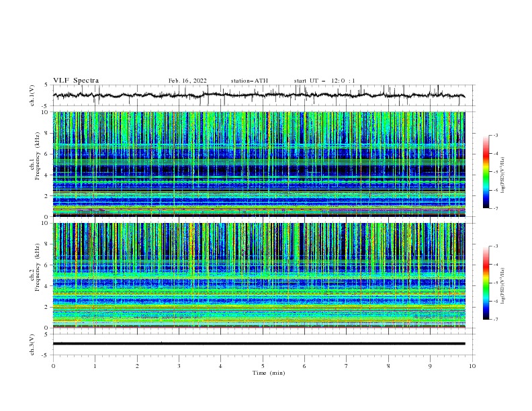The width and height of the screenshot is (532, 411).
Task: Click the time axis tick label '2'
Action: 137,366
